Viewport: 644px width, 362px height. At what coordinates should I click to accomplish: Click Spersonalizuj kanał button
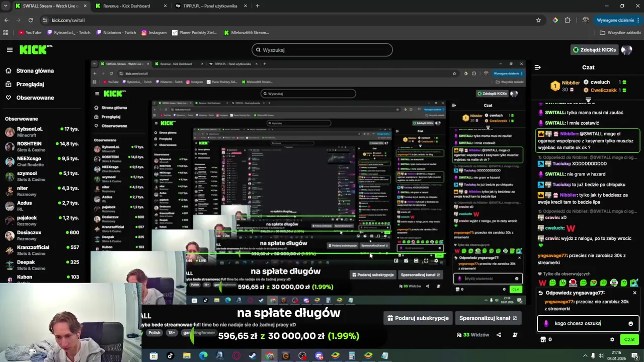click(488, 318)
